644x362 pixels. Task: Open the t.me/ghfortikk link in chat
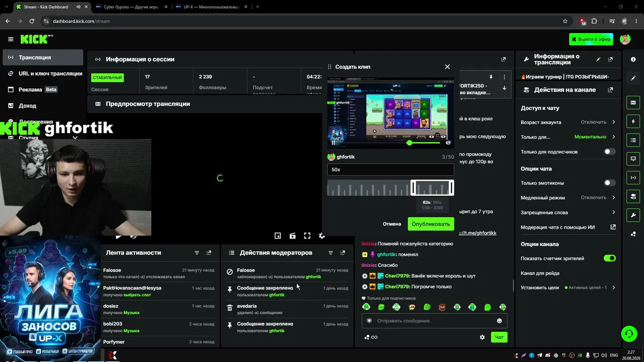click(478, 233)
